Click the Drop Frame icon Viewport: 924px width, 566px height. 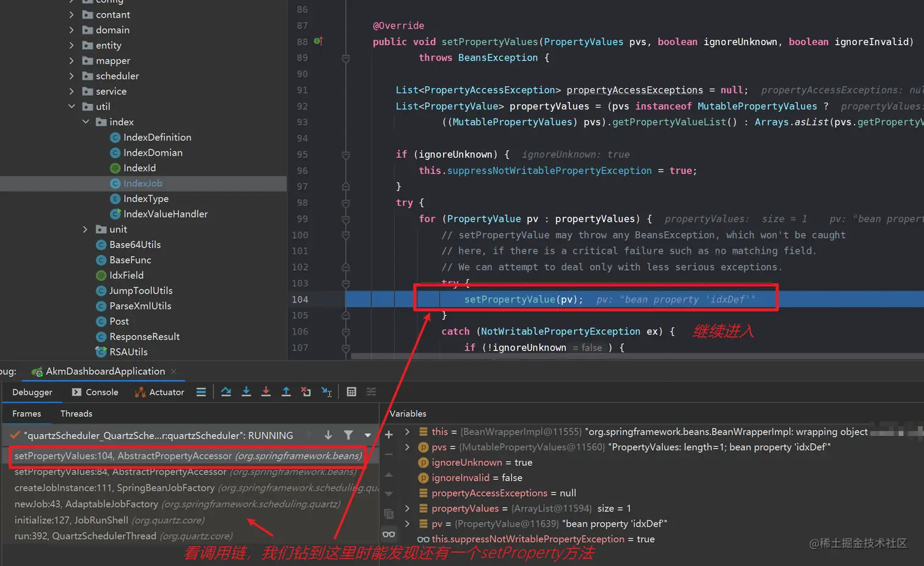[x=306, y=392]
